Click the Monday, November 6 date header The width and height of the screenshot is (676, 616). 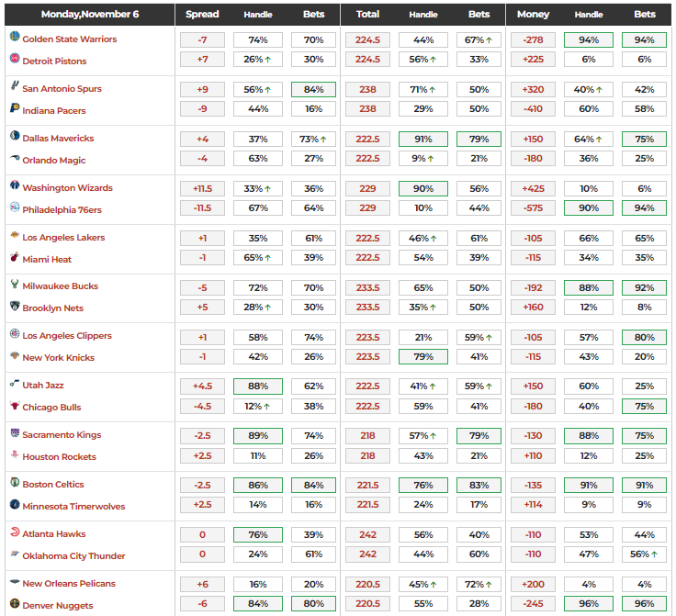(x=90, y=14)
